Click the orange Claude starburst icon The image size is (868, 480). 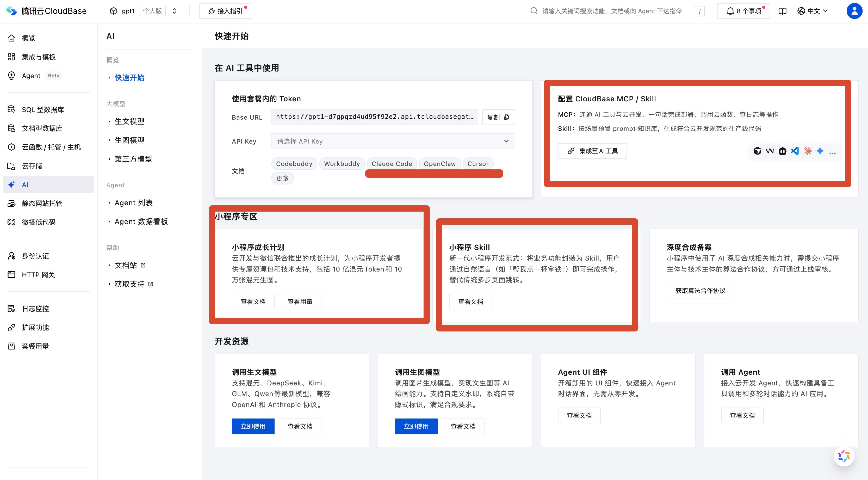pyautogui.click(x=808, y=151)
